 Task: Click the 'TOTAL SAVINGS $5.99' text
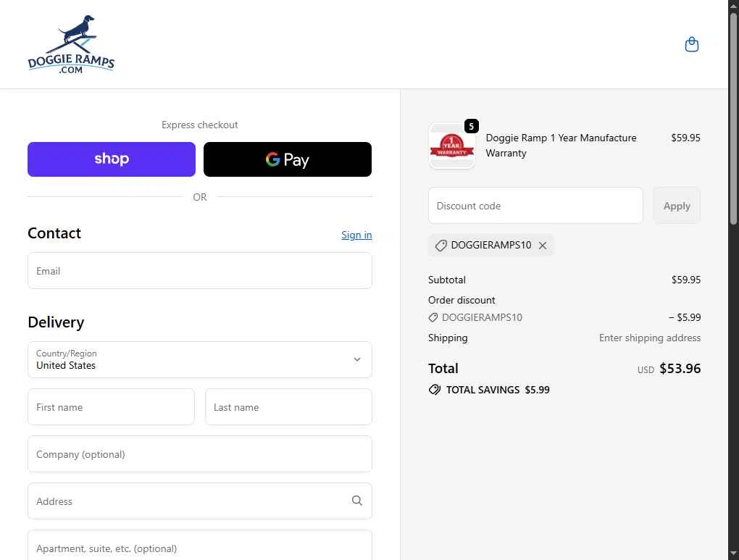coord(498,390)
